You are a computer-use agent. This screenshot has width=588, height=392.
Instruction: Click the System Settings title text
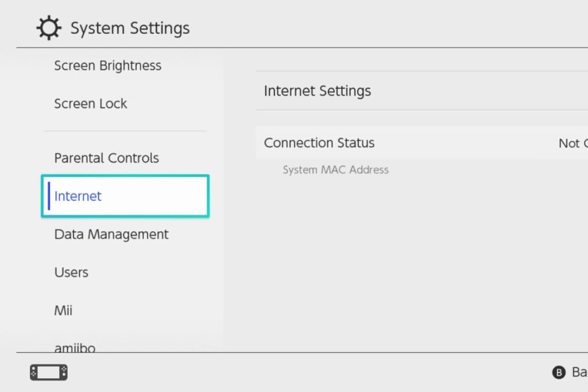[130, 28]
